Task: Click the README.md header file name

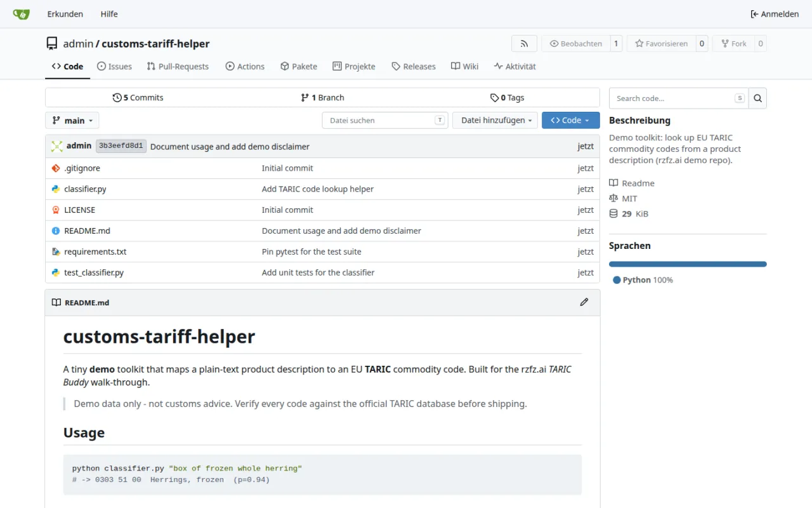Action: [x=87, y=303]
